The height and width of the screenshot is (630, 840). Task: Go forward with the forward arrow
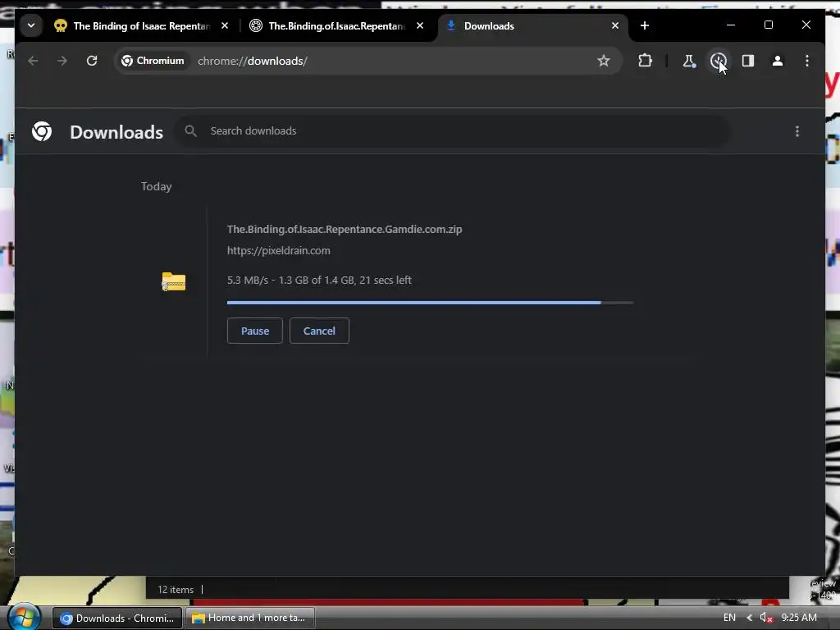tap(62, 61)
